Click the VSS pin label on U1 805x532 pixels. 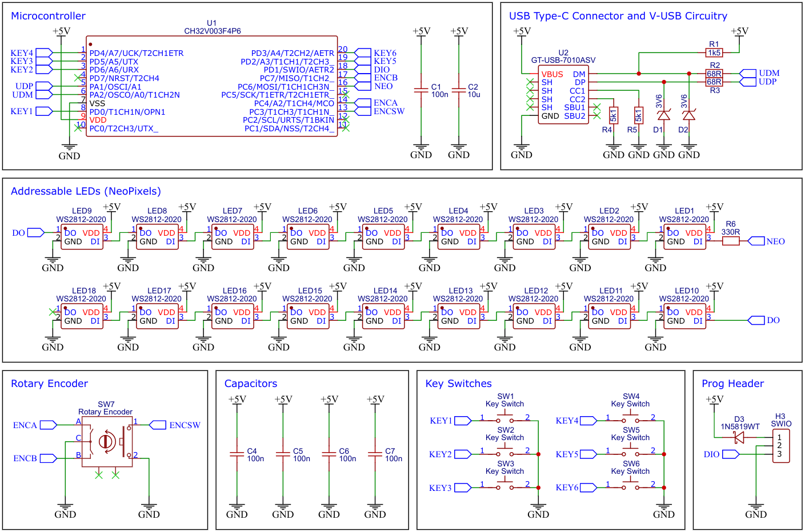[x=97, y=103]
